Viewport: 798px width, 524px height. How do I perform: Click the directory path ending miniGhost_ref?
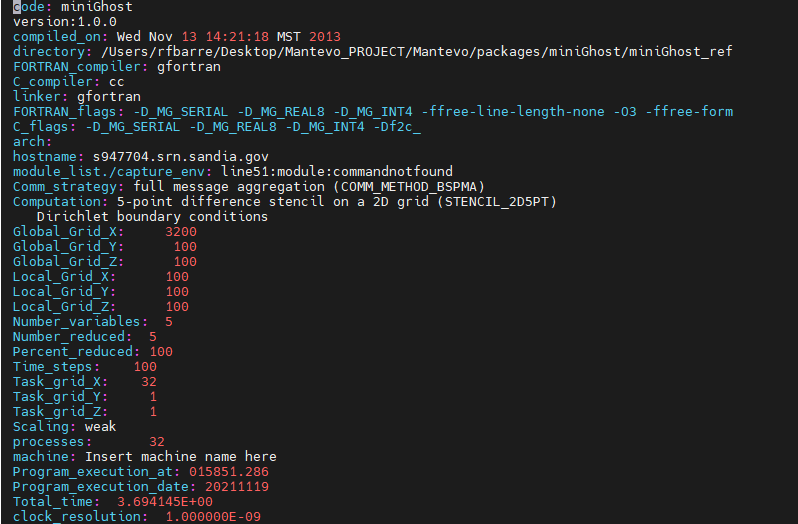[x=417, y=51]
